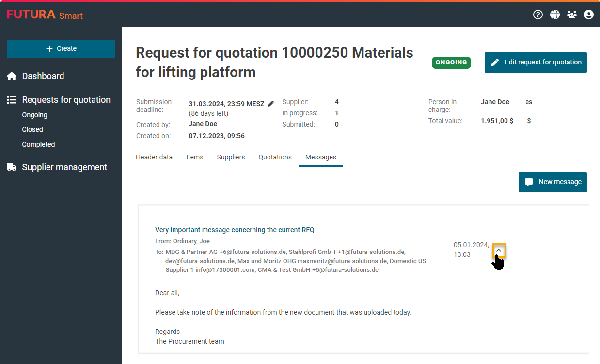Open the user group icon
Screen dimensions: 600x364
[572, 15]
